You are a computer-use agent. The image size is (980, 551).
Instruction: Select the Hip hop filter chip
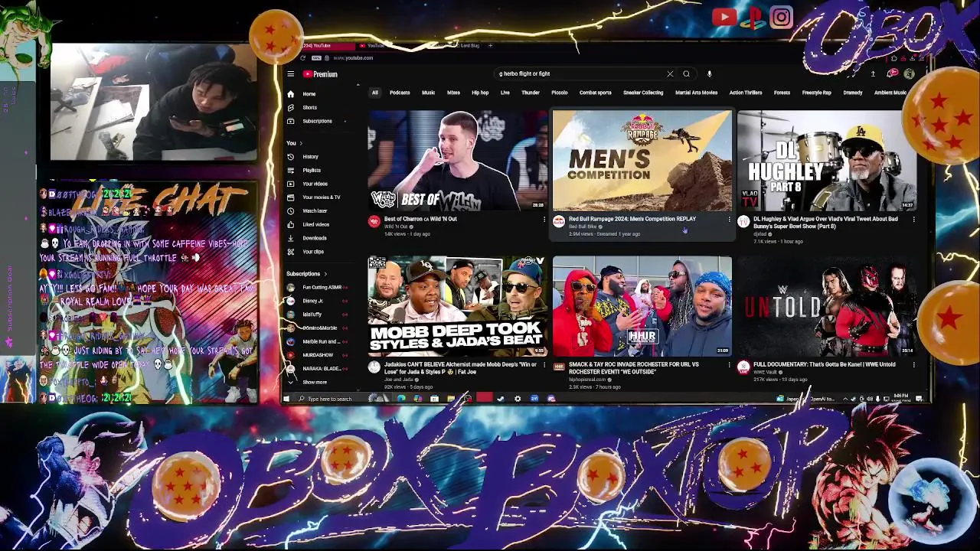pos(480,93)
